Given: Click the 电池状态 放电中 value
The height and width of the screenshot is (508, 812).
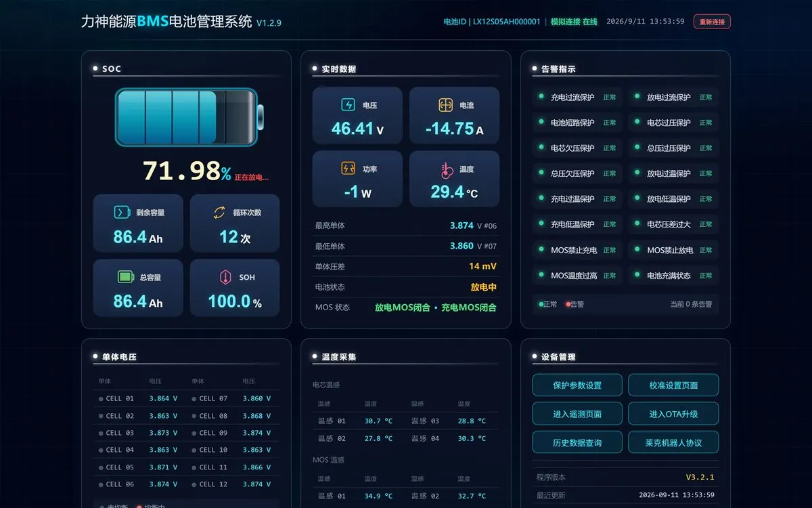Looking at the screenshot, I should pyautogui.click(x=484, y=287).
